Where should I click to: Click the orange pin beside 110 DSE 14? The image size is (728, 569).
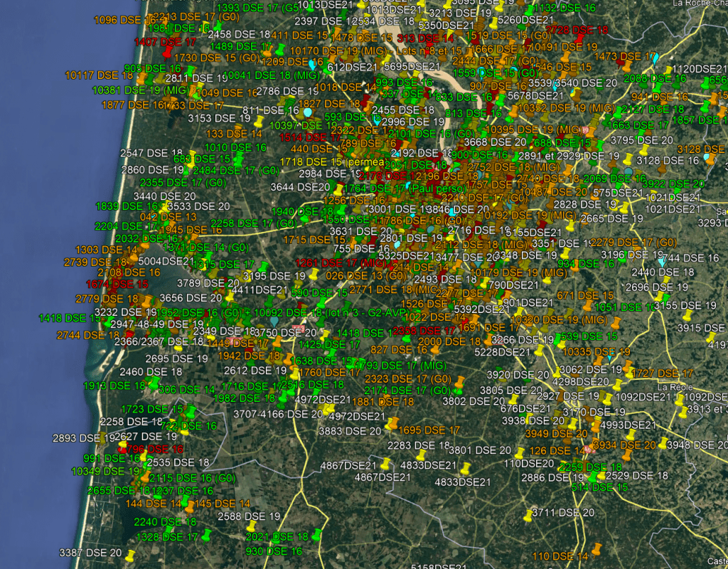click(x=596, y=548)
